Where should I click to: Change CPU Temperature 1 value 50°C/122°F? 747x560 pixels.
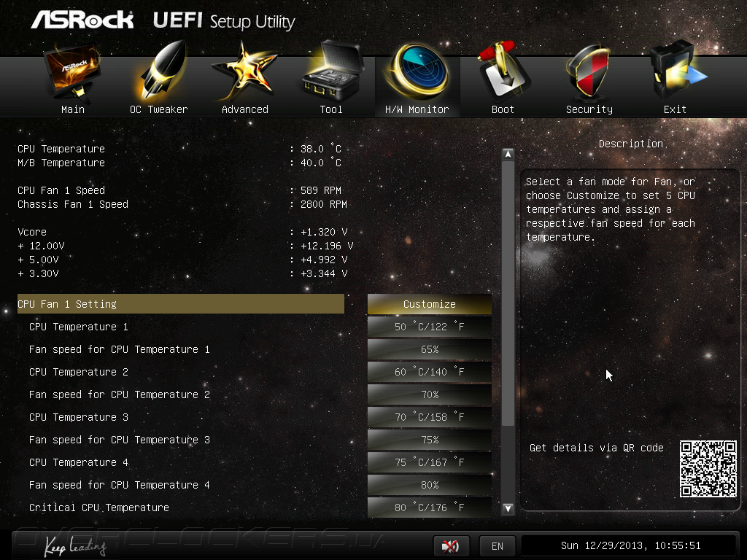click(x=429, y=327)
